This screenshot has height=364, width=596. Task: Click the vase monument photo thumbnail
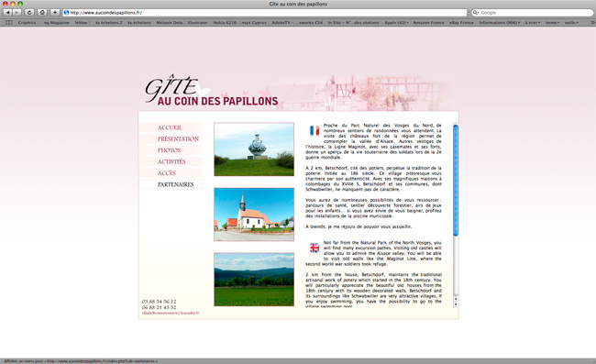click(x=254, y=149)
